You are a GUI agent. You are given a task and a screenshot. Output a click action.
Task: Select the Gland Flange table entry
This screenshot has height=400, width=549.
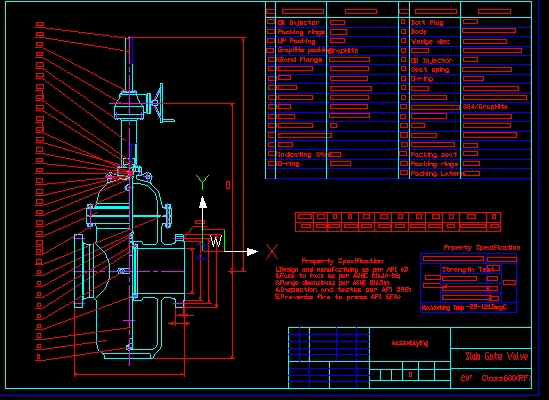[300, 60]
